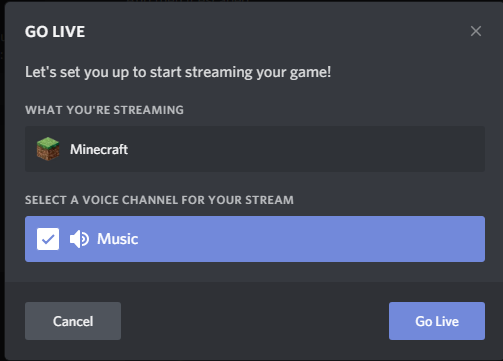Click the voice channel speaker icon
The width and height of the screenshot is (503, 361).
[79, 239]
